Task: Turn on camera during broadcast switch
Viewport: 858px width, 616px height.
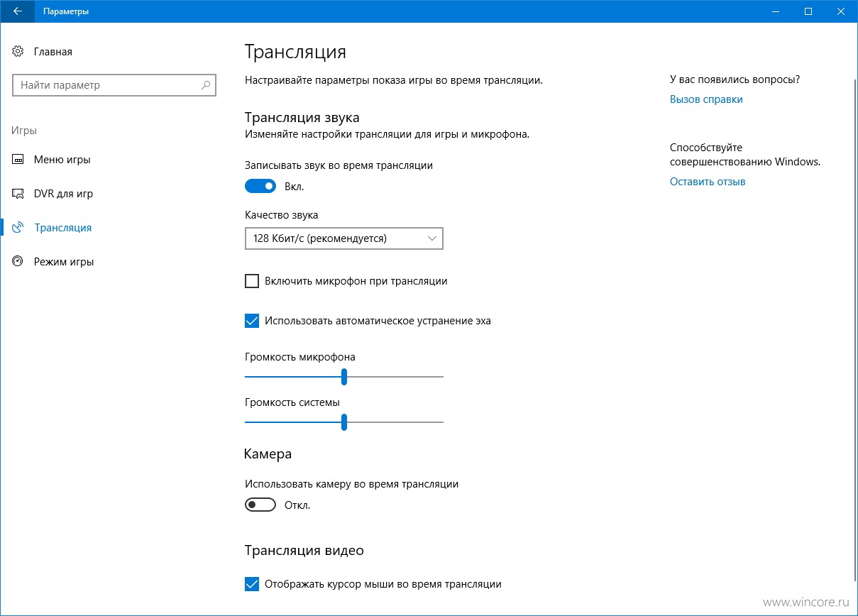Action: (260, 505)
